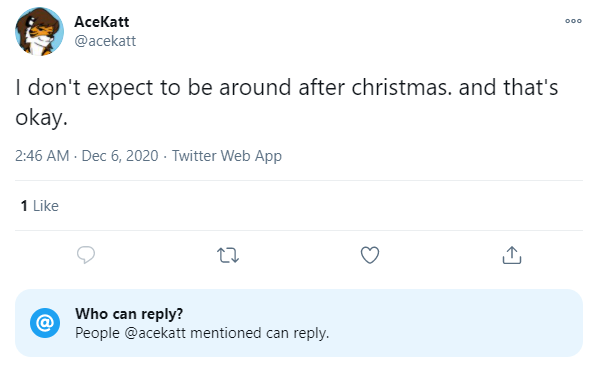The image size is (594, 366).
Task: Visit the AceKatt display name link
Action: pos(102,22)
